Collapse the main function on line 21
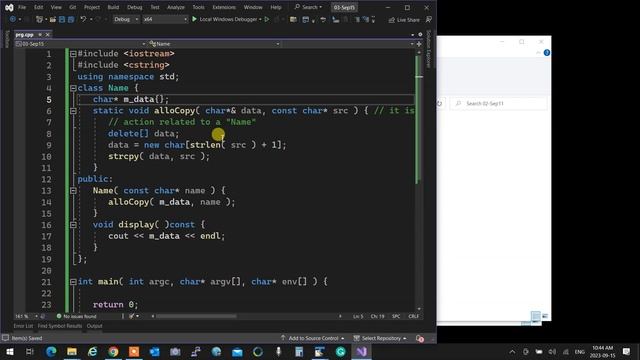The width and height of the screenshot is (640, 360). tap(73, 282)
